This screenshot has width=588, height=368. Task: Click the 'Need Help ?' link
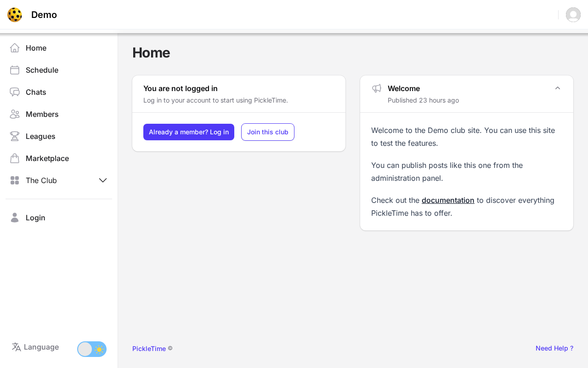coord(554,348)
